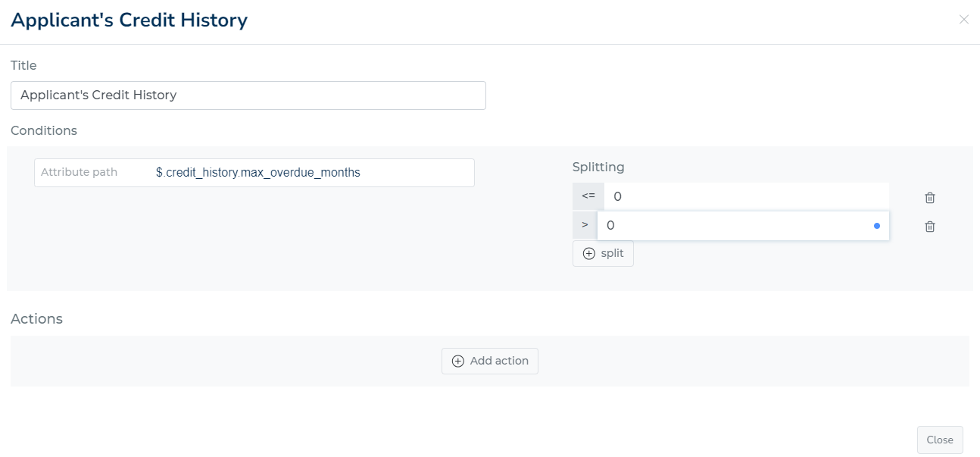Viewport: 980px width, 457px height.
Task: Click the Add action button
Action: (x=490, y=362)
